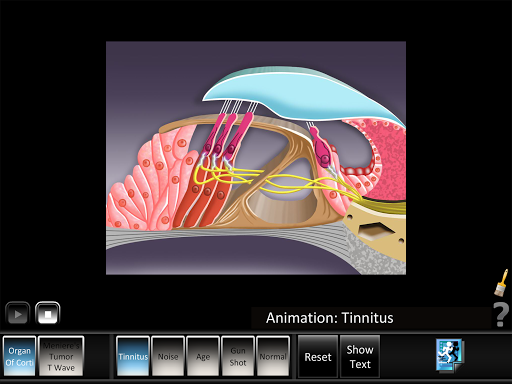This screenshot has width=512, height=384.
Task: Toggle Show Text
Action: 360,357
